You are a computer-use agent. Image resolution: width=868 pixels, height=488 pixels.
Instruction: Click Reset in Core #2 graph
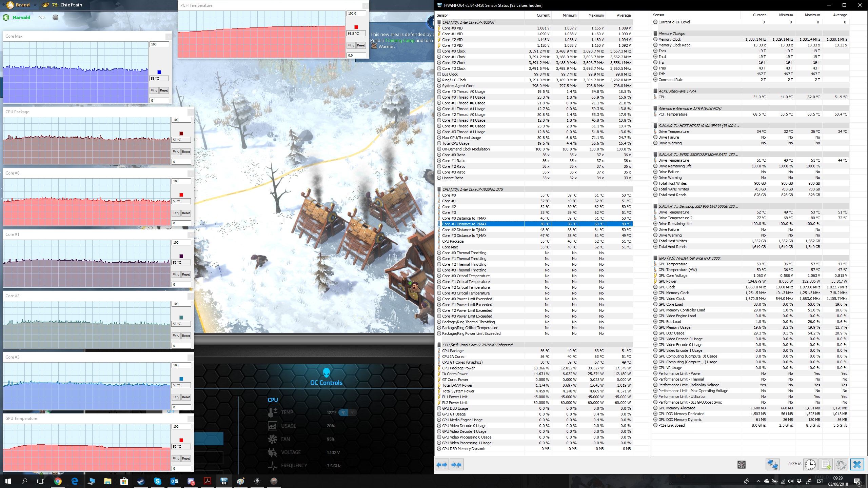pyautogui.click(x=186, y=336)
